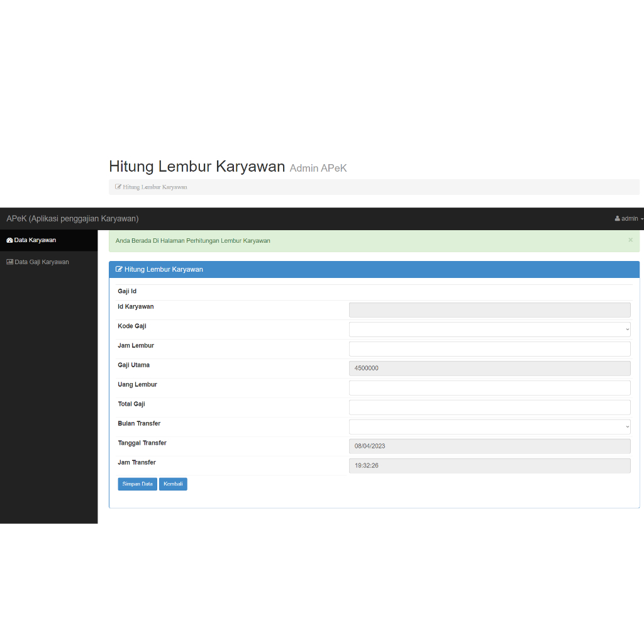The width and height of the screenshot is (644, 644).
Task: Click the Gaji Utama field showing 4500000
Action: (489, 369)
